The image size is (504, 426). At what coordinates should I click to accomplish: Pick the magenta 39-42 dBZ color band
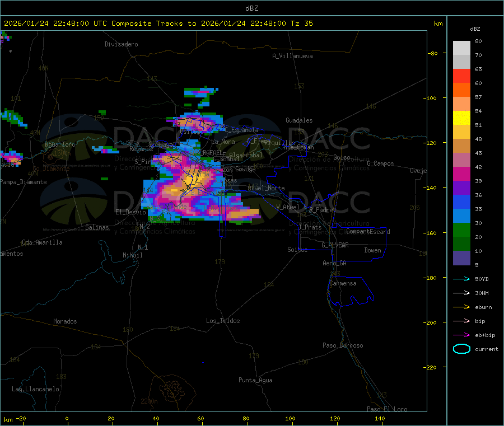(461, 174)
